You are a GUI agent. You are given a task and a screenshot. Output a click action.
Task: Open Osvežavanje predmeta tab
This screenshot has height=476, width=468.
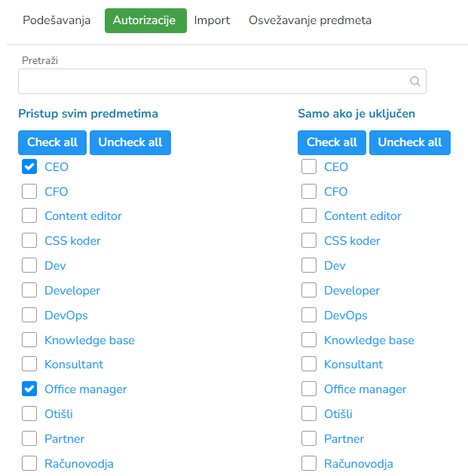click(x=310, y=20)
